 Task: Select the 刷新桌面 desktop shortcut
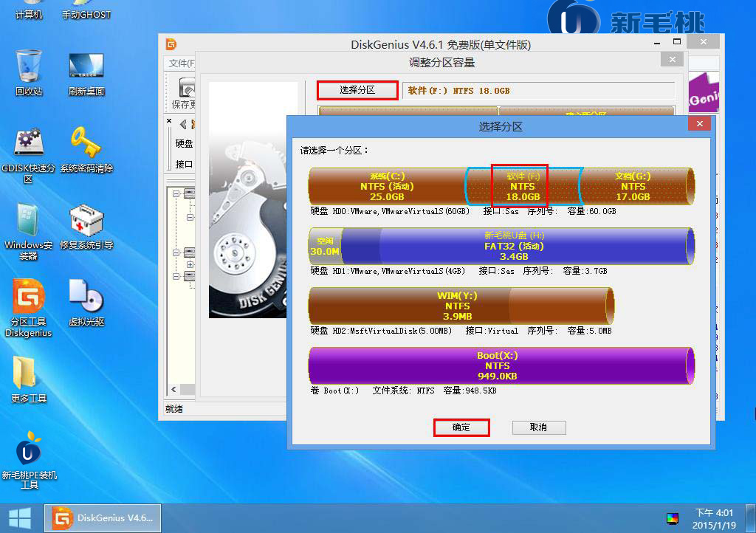click(86, 74)
